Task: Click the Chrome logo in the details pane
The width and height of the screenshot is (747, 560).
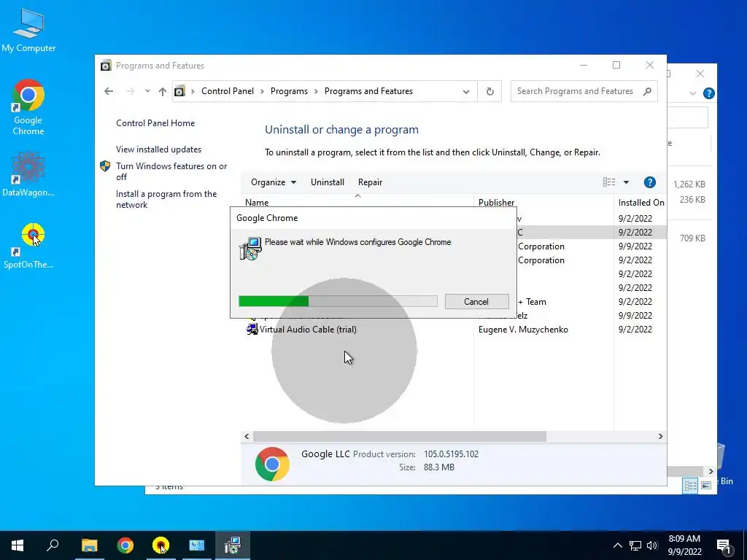Action: pos(272,464)
